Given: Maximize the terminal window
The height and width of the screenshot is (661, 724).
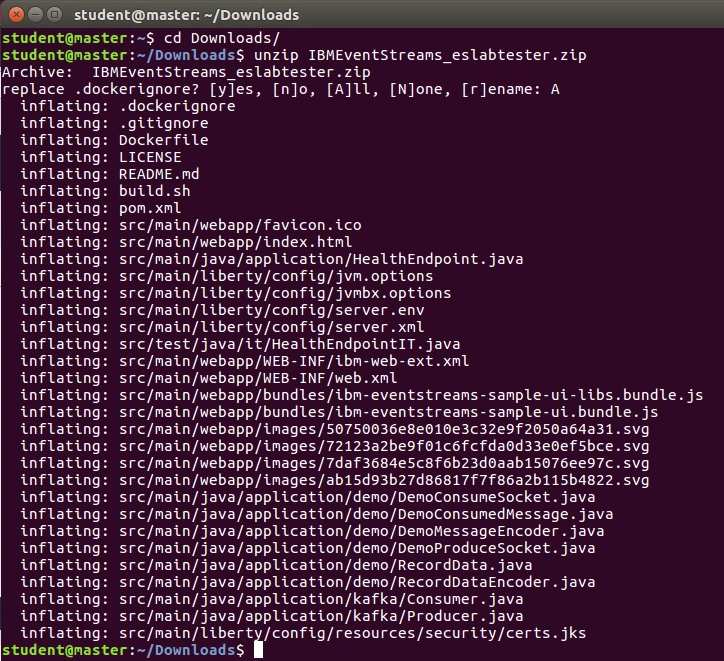Looking at the screenshot, I should pos(54,15).
